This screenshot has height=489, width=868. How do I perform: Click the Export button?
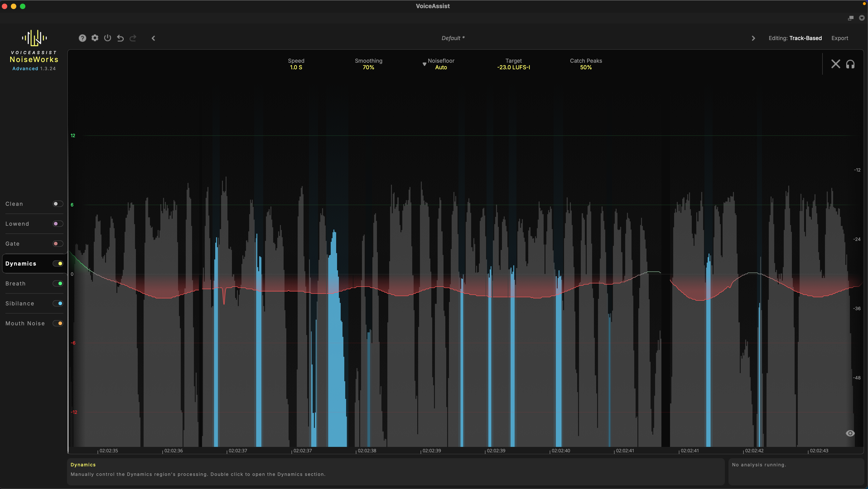click(840, 38)
